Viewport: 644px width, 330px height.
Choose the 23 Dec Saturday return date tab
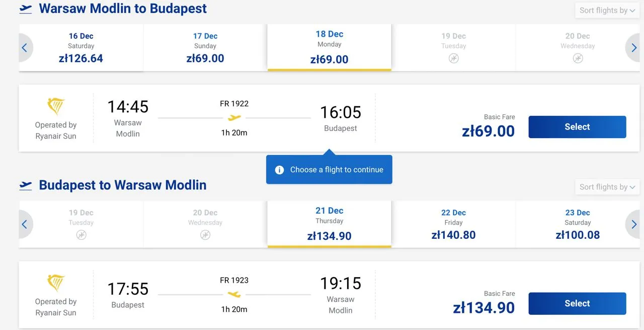tap(578, 224)
